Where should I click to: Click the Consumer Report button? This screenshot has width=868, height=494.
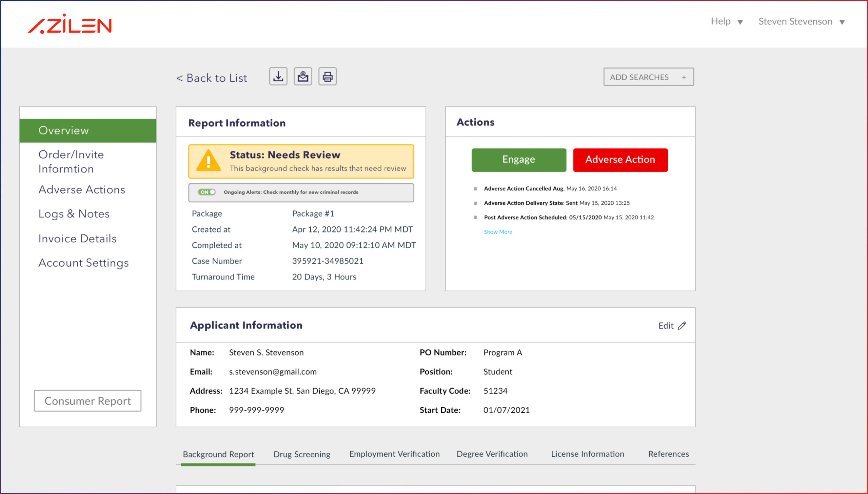tap(87, 401)
